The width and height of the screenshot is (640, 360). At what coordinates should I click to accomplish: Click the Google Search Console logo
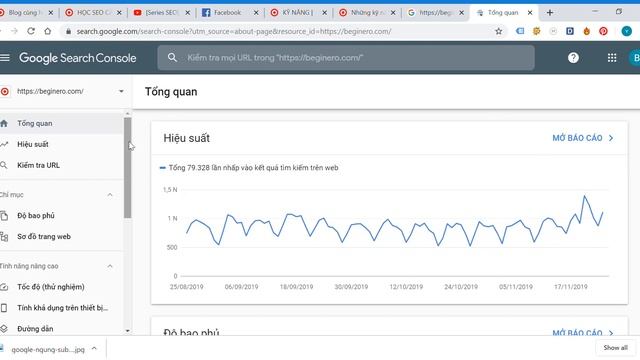(78, 58)
